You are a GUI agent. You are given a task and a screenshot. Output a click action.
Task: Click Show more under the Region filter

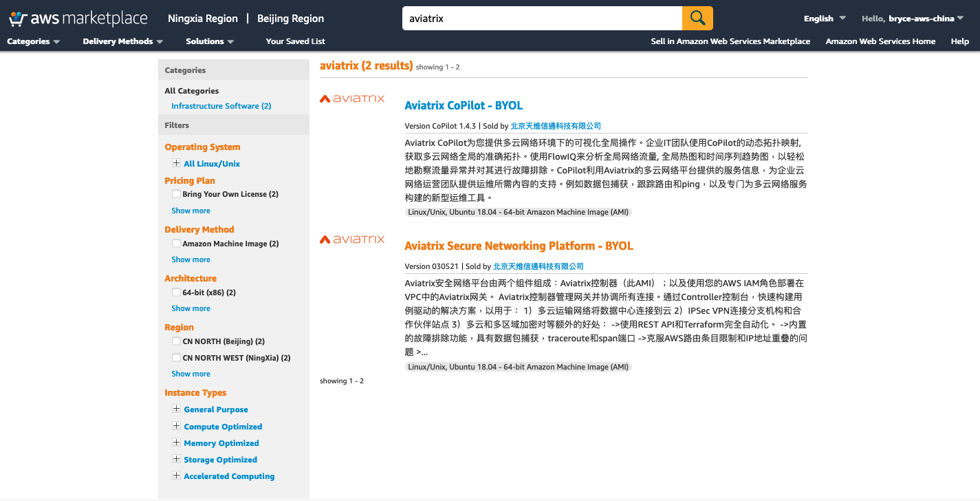tap(190, 373)
